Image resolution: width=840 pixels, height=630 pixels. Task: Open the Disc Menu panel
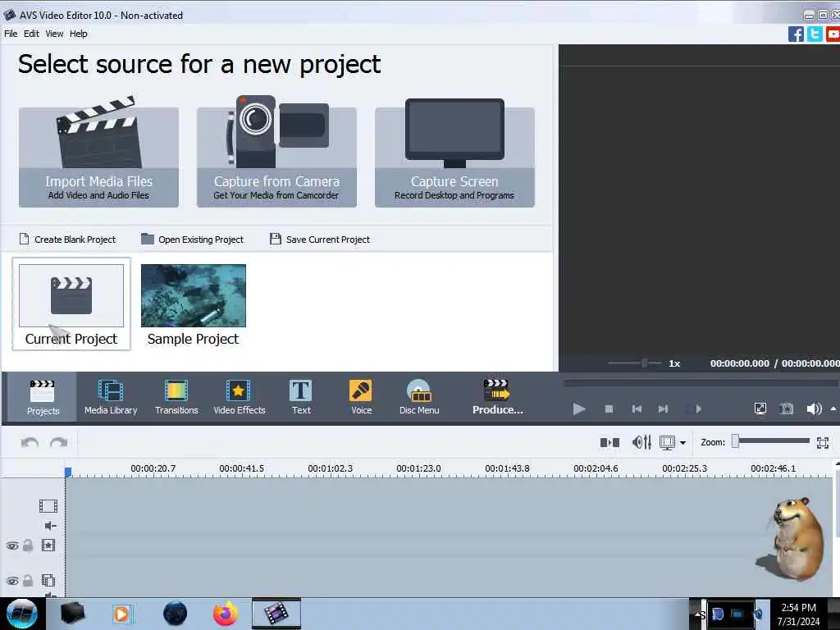(419, 398)
